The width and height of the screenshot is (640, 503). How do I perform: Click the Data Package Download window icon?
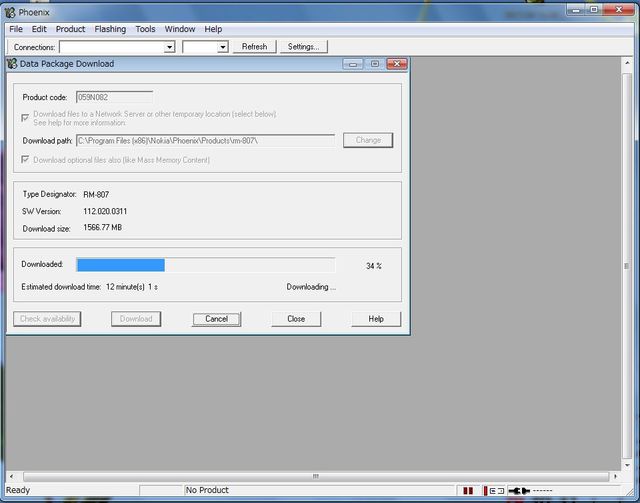point(13,64)
